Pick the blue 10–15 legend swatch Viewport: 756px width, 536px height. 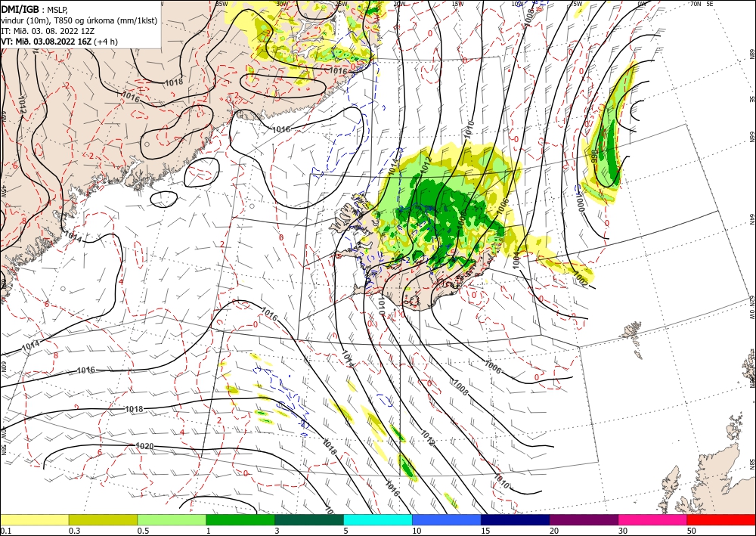pos(447,519)
